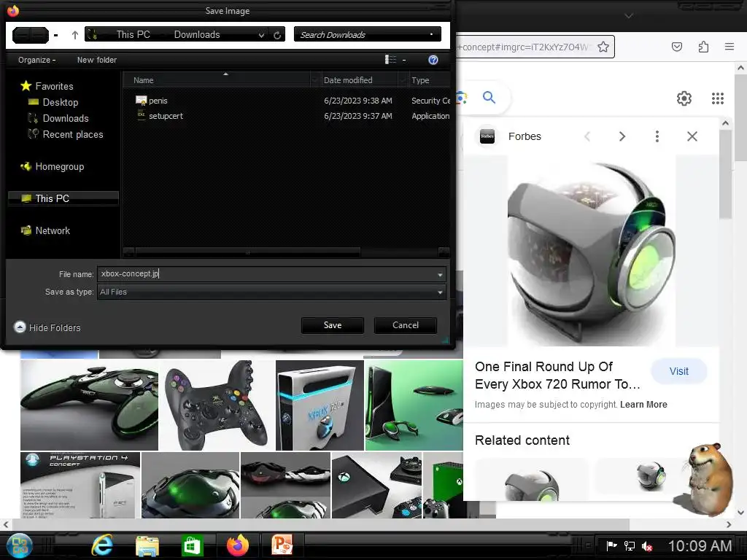Close the Forbes image preview panel
This screenshot has width=747, height=560.
point(692,136)
